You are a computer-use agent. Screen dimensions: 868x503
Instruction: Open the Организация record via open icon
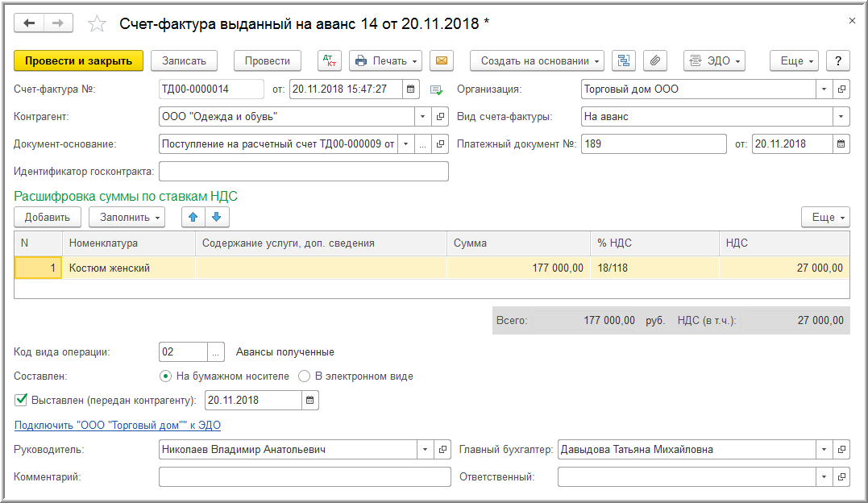(841, 89)
